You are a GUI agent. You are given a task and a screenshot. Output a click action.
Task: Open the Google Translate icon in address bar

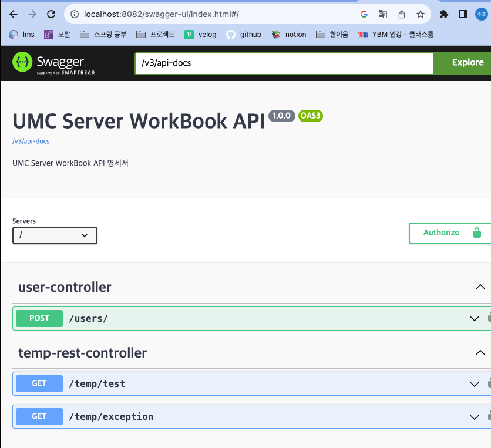tap(382, 13)
